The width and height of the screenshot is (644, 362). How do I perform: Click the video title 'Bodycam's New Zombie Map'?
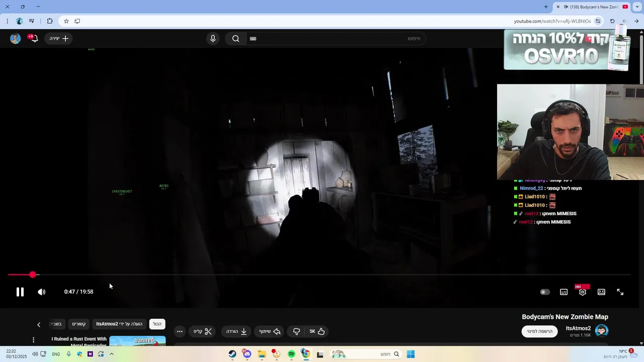tap(565, 317)
